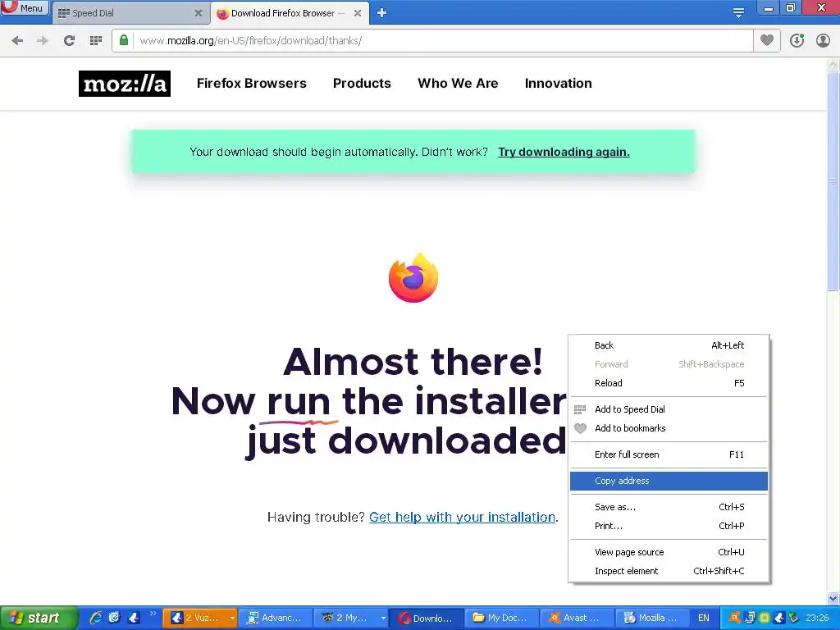Open the Opera Menu button

[x=24, y=8]
